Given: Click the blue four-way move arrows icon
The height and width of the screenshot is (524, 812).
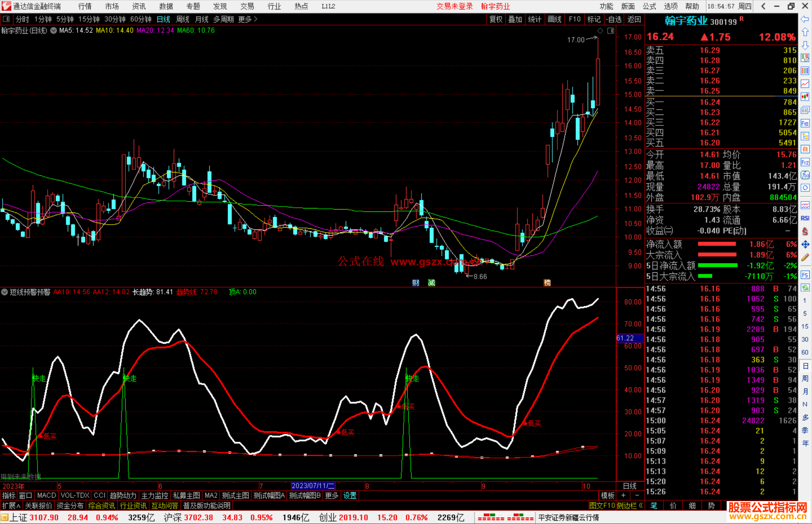Looking at the screenshot, I should click(805, 245).
